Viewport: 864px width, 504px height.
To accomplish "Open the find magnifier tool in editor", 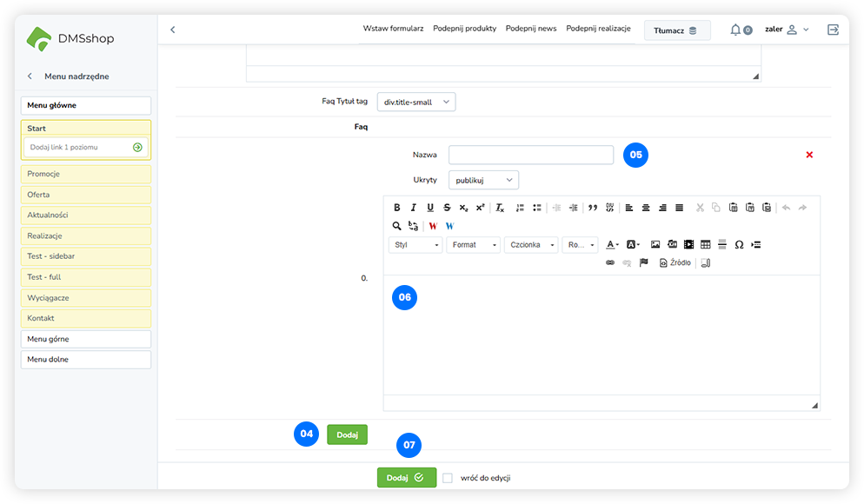I will tap(397, 226).
